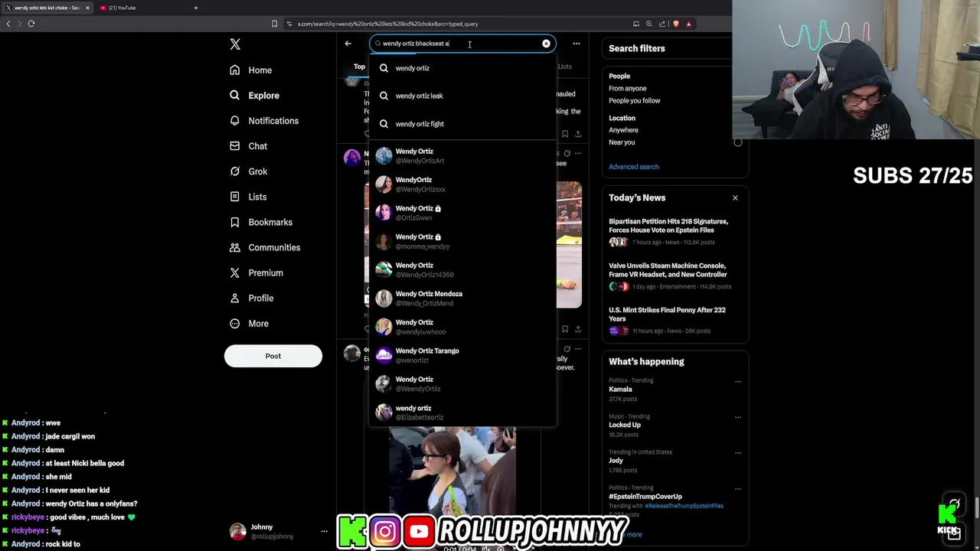Bookmark this page in address bar

click(274, 24)
